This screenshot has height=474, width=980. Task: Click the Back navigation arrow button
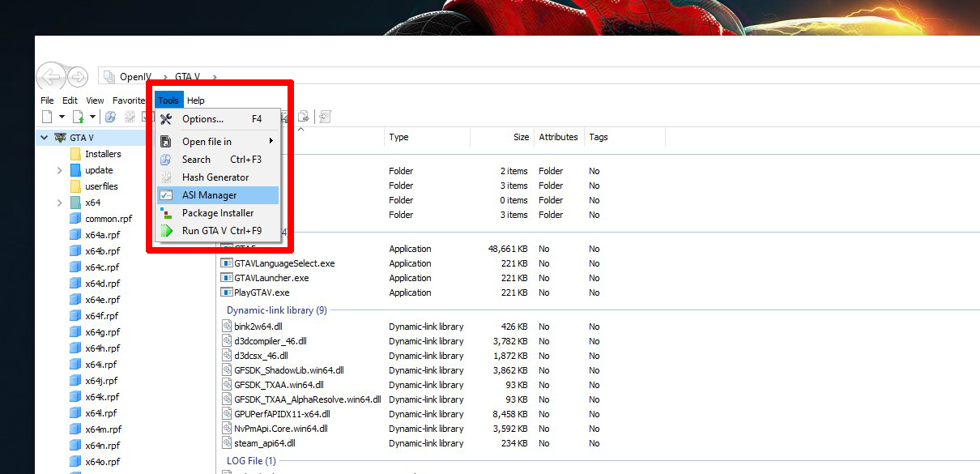[50, 77]
